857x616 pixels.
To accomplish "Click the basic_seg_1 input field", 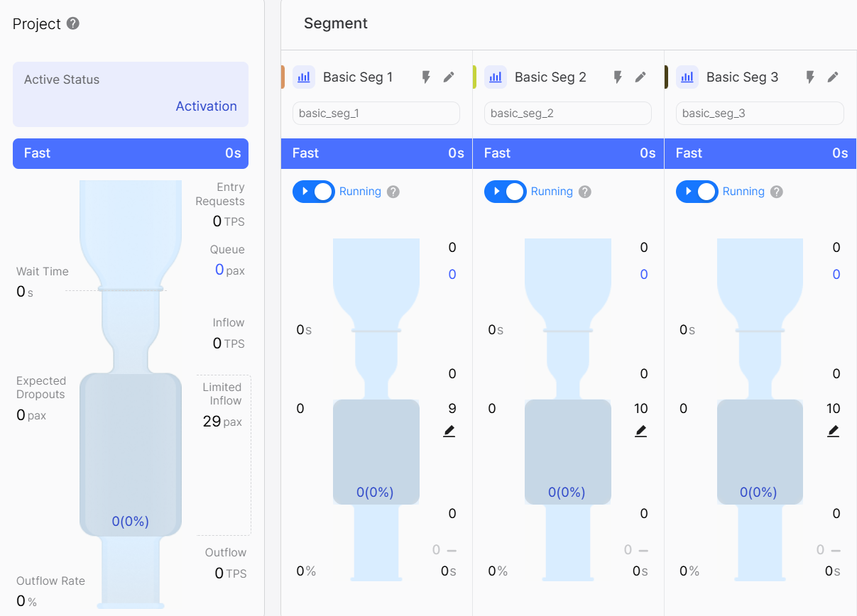I will tap(376, 114).
